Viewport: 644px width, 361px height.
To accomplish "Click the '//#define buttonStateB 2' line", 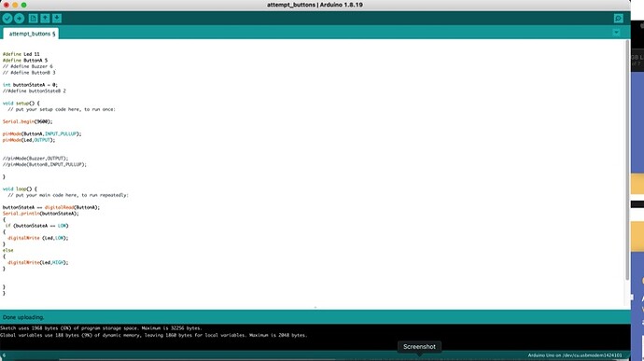I will click(x=35, y=90).
